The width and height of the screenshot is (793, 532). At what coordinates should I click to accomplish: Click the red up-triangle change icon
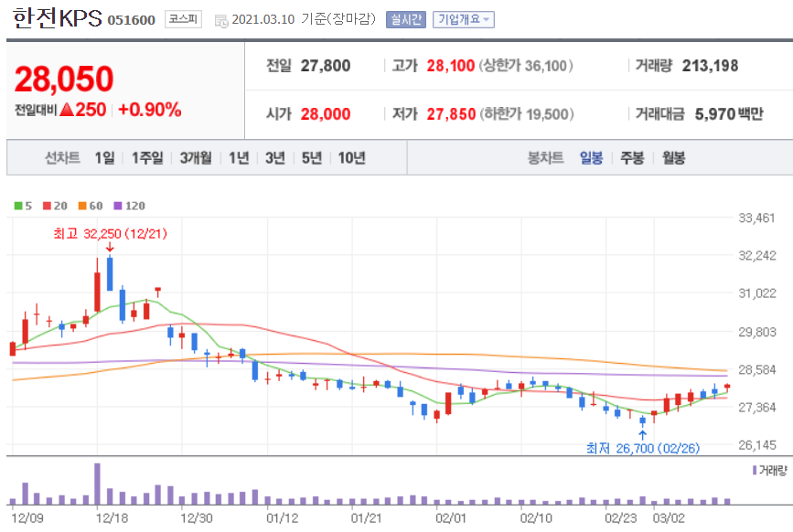tap(67, 110)
